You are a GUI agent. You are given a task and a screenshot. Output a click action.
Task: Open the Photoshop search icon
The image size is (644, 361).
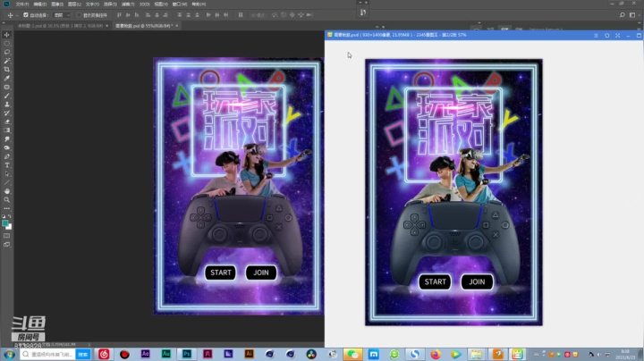(x=623, y=15)
